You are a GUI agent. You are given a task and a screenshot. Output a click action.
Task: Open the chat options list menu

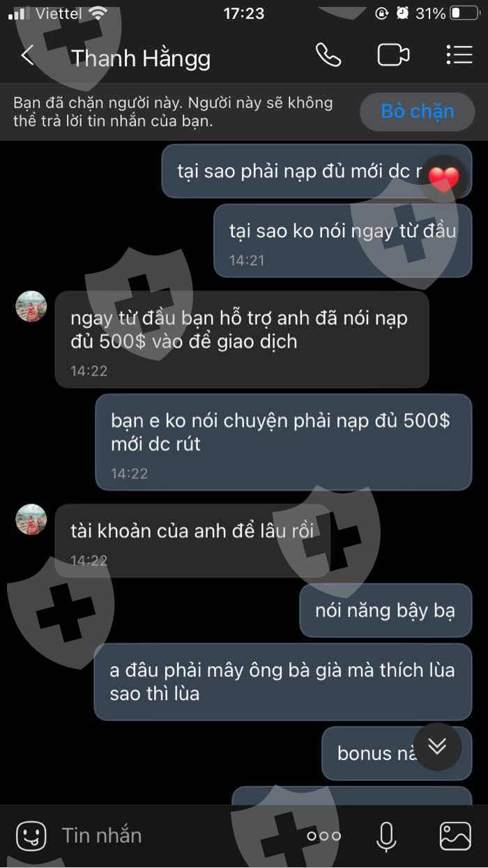(x=459, y=55)
